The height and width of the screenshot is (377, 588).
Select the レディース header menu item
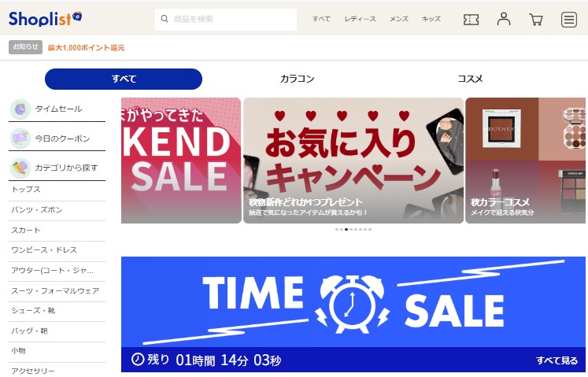point(360,19)
